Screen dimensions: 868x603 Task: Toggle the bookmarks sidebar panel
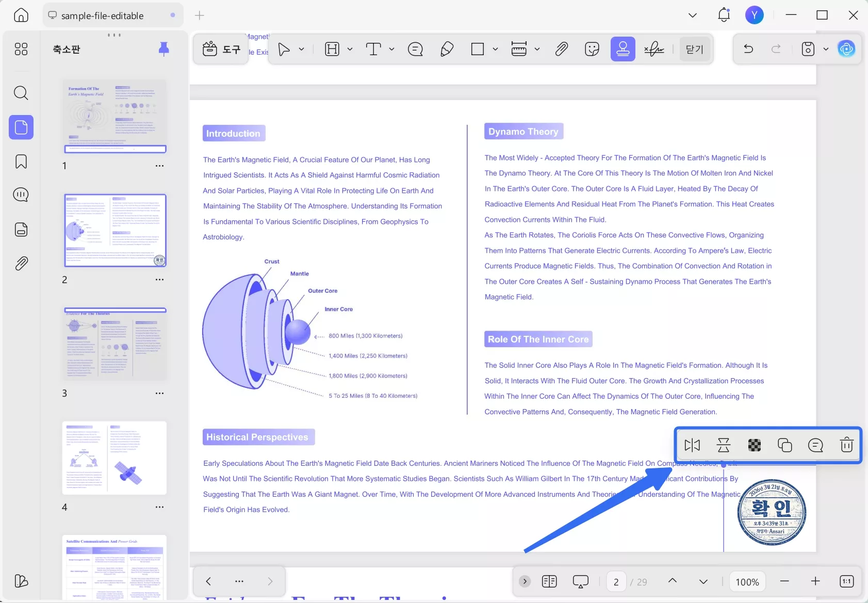click(x=21, y=161)
